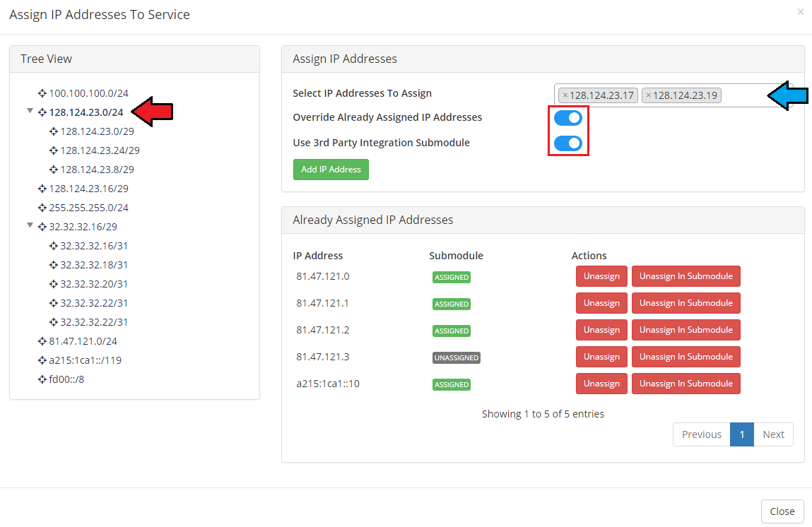Click IP address cell 81.47.121.2
Image resolution: width=812 pixels, height=527 pixels.
tap(323, 330)
